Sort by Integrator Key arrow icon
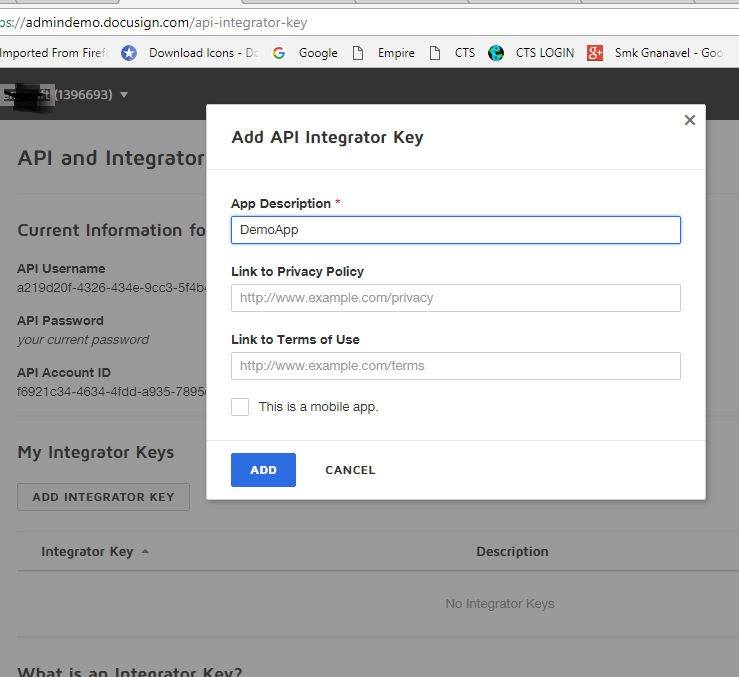 click(145, 551)
